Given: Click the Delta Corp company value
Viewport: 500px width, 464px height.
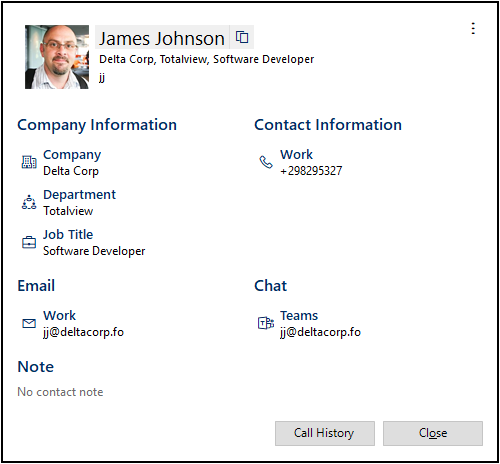Looking at the screenshot, I should 71,171.
